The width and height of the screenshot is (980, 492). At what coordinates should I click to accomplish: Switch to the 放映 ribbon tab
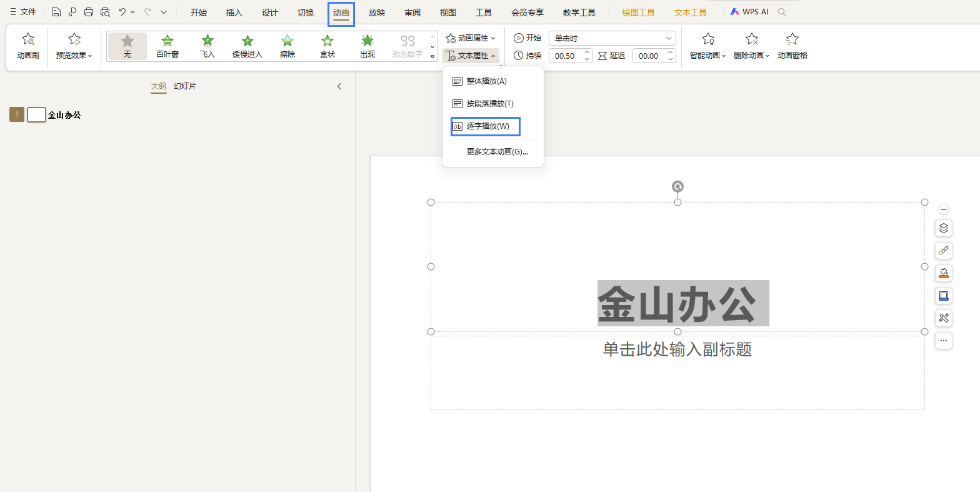[x=377, y=13]
